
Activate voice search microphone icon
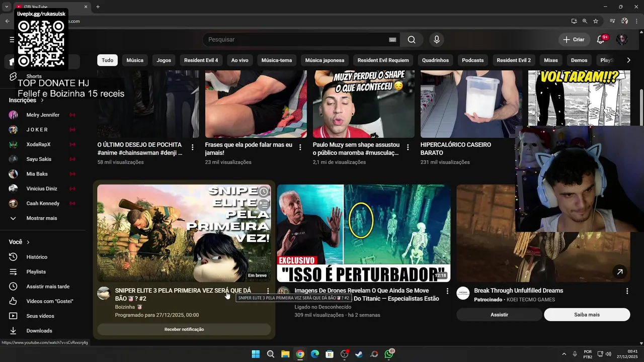437,40
